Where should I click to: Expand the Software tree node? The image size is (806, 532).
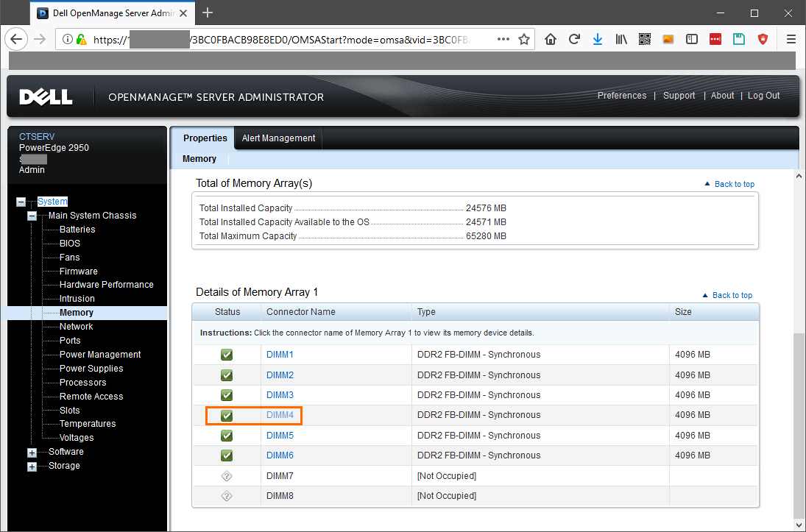tap(32, 453)
